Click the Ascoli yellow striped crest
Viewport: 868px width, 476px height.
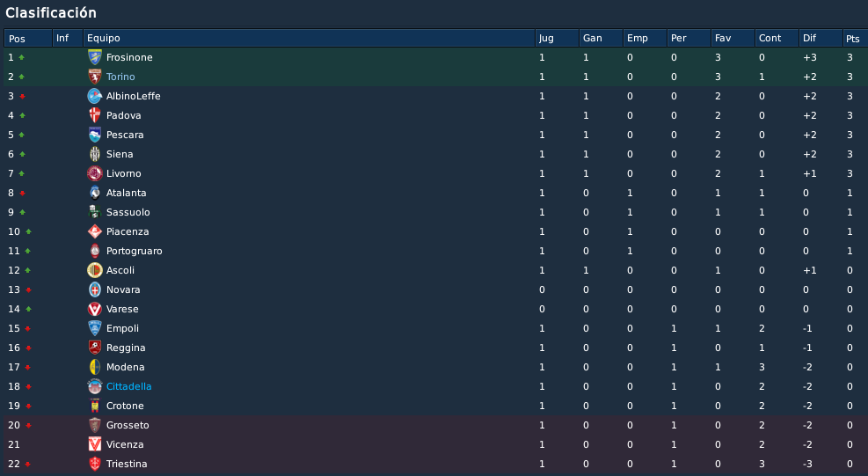click(x=95, y=270)
